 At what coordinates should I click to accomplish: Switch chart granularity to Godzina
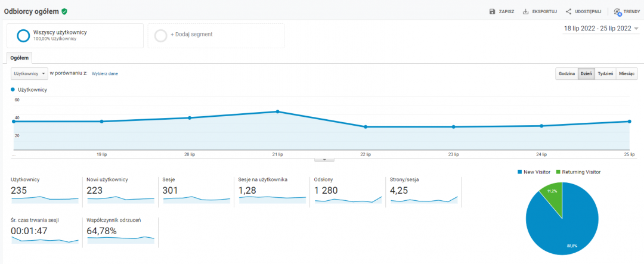pos(566,73)
